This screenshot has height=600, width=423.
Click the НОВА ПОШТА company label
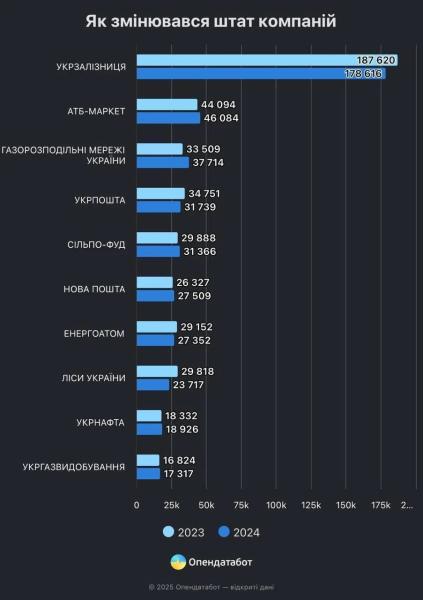tap(95, 289)
